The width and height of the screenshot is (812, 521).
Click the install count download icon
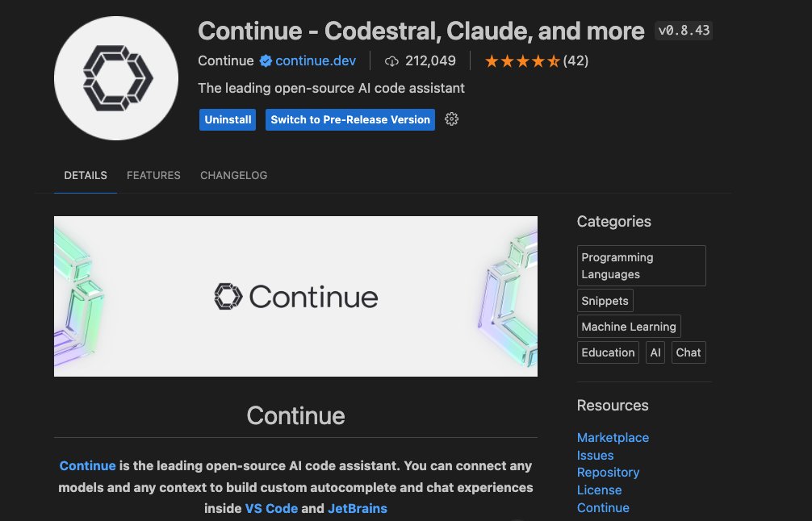[391, 61]
